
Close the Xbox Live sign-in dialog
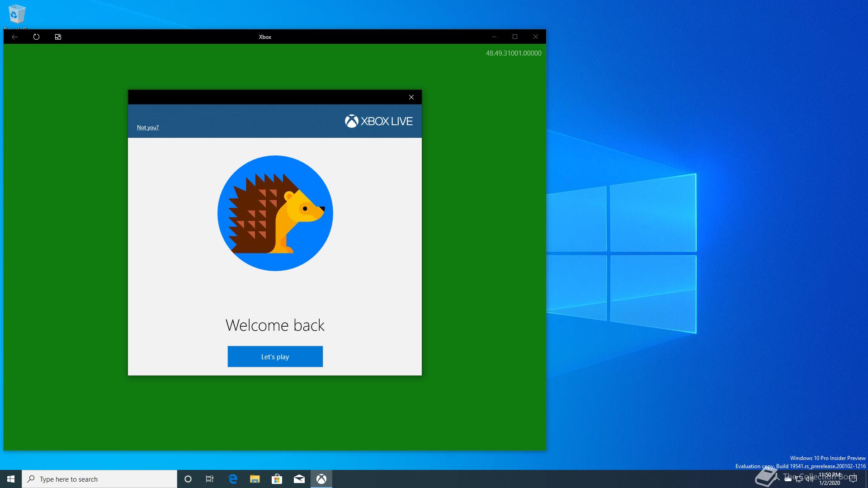(x=411, y=97)
